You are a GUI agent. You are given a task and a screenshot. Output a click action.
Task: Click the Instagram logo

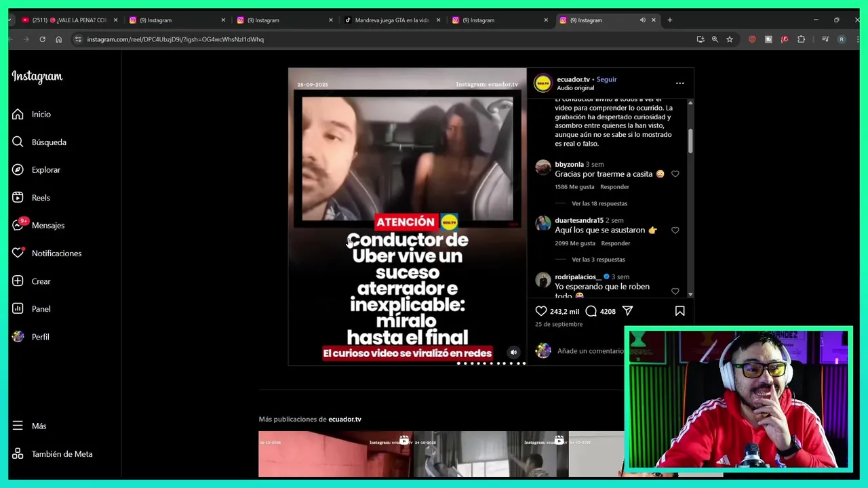point(37,77)
